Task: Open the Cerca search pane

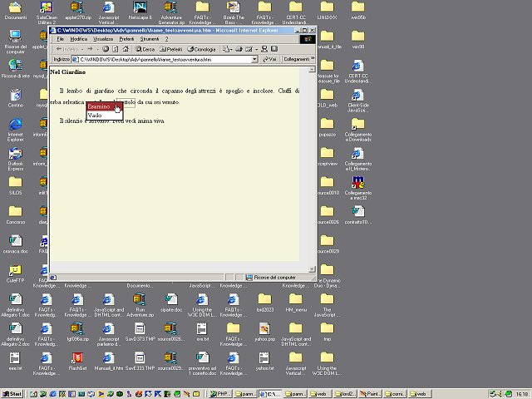Action: [145, 49]
